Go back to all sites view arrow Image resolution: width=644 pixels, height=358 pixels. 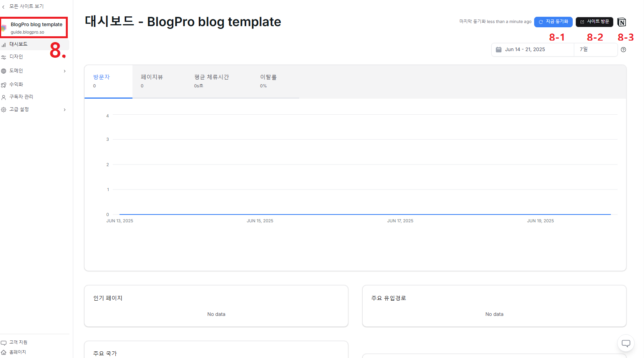click(4, 7)
